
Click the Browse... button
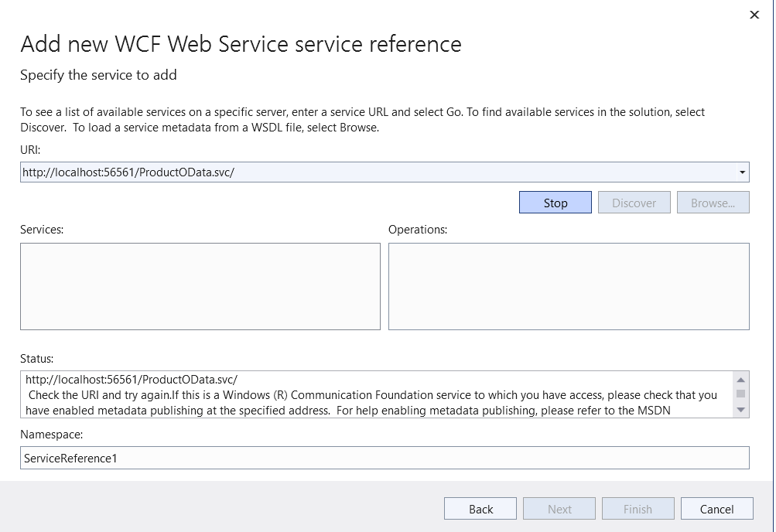tap(713, 203)
